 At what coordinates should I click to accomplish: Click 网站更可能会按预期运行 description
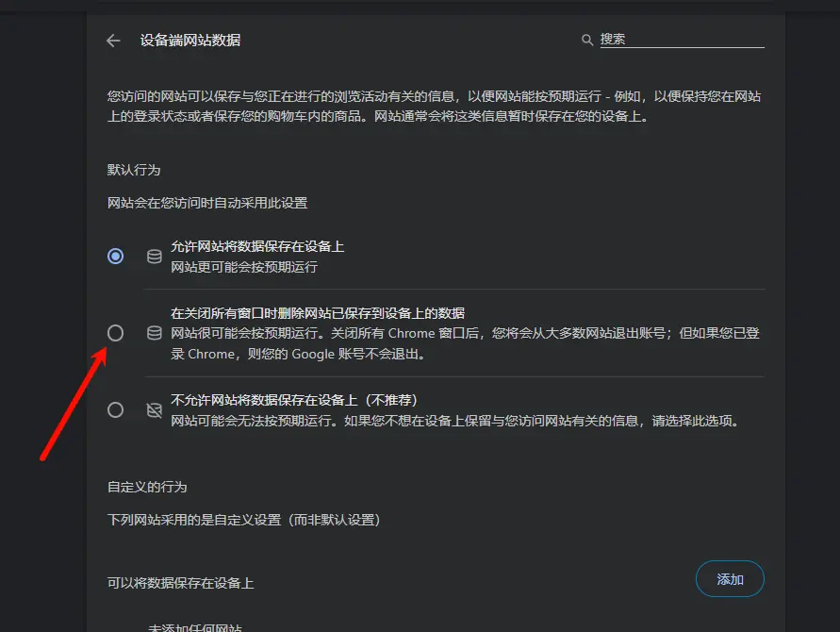pyautogui.click(x=244, y=267)
